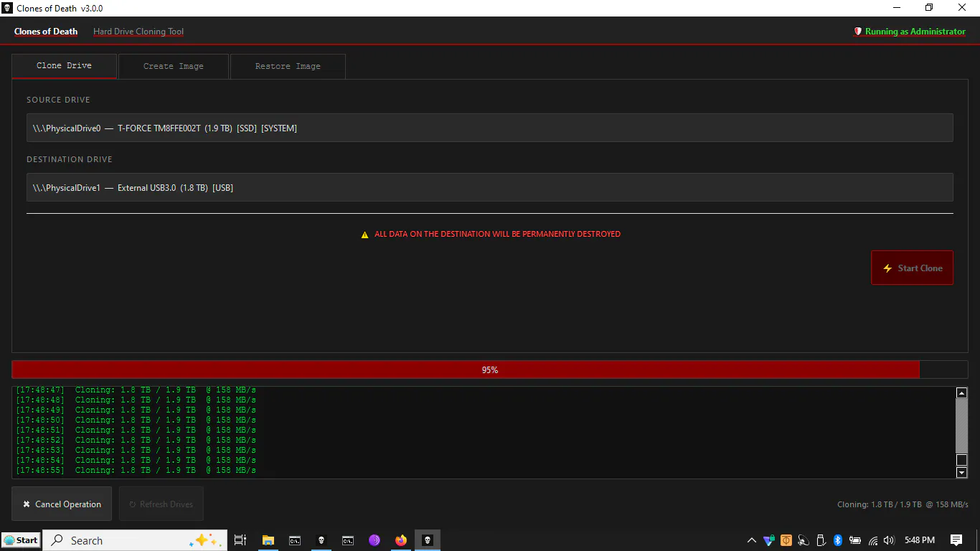Open Task View from the taskbar
Viewport: 980px width, 551px height.
coord(240,540)
